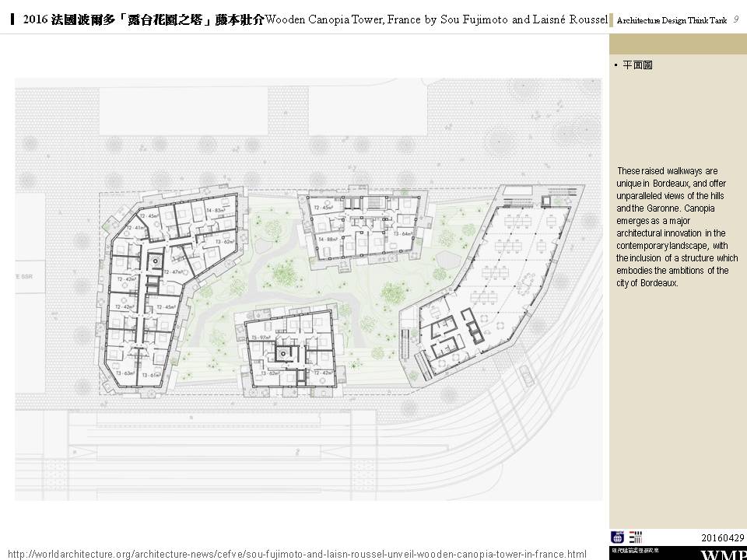Click the red and black striped logo
747x560 pixels.
(x=637, y=537)
